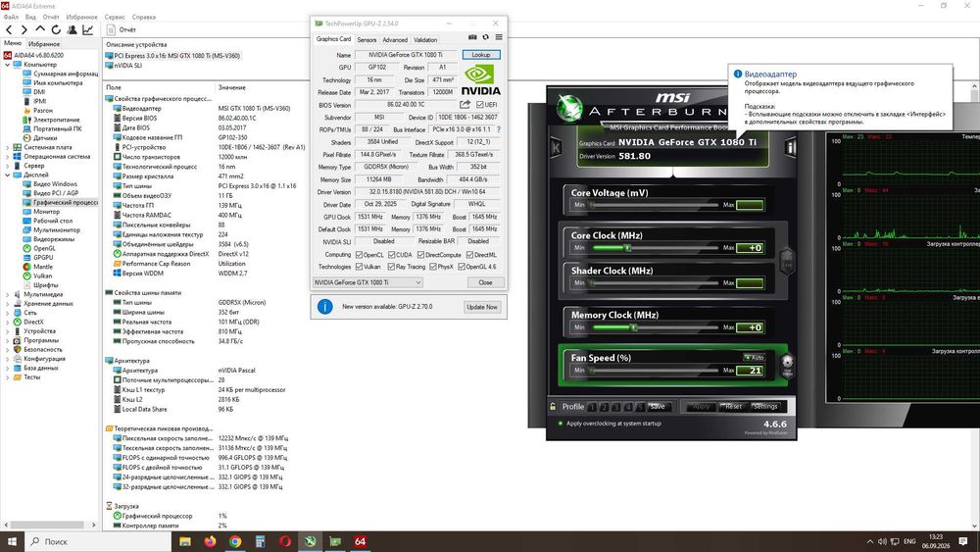The height and width of the screenshot is (552, 980).
Task: Click Afterburner Memory Clock slider handle
Action: pos(633,327)
